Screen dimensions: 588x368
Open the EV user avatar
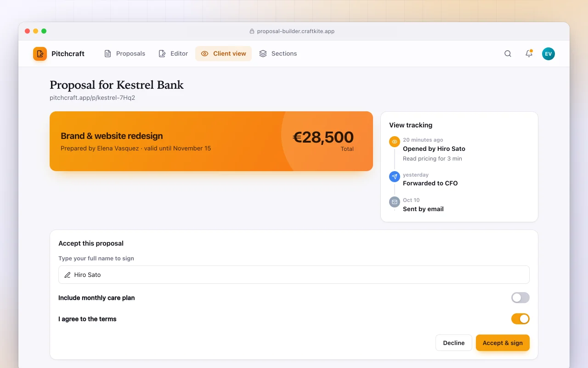pos(548,54)
